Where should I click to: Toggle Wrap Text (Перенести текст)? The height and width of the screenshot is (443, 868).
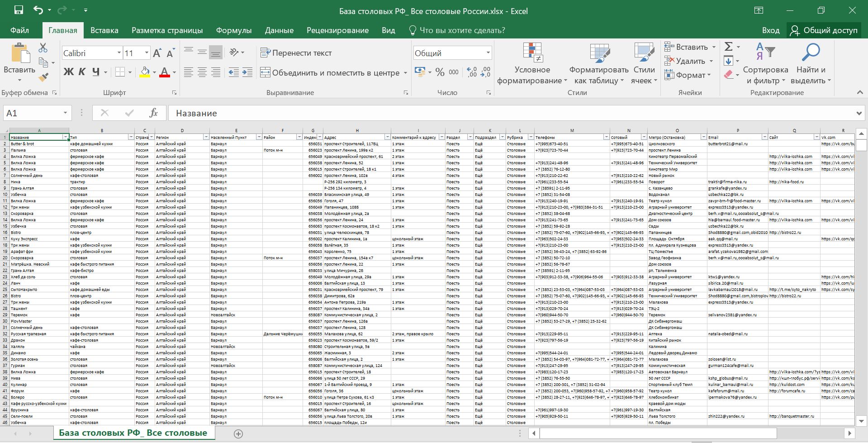click(296, 53)
